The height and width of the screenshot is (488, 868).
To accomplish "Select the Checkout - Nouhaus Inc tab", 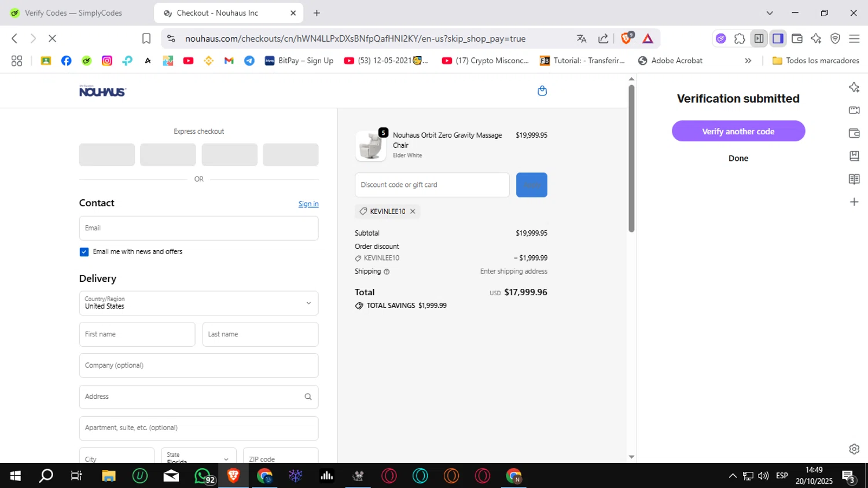I will 229,13.
